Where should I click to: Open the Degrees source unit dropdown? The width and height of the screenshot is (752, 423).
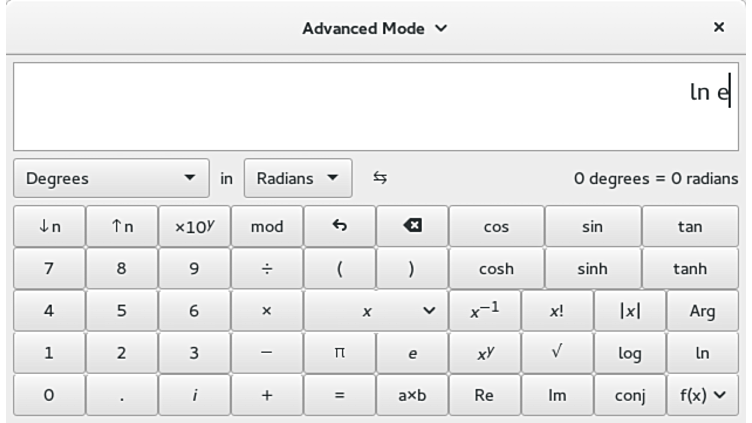[x=111, y=179]
